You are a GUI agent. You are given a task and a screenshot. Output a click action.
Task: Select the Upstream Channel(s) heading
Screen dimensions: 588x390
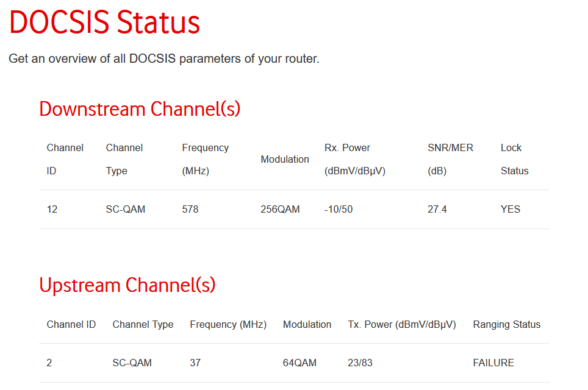click(x=127, y=285)
